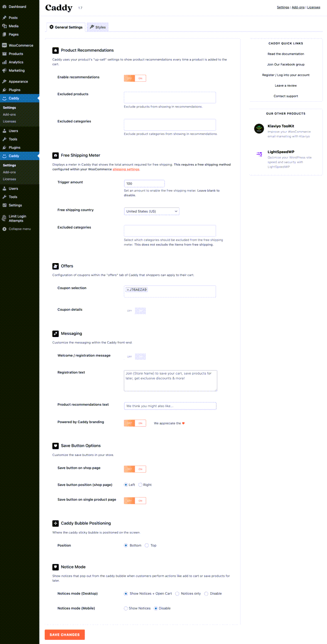Open Excluded categories field under Free Shipping Meter
327x644 pixels.
pos(170,231)
